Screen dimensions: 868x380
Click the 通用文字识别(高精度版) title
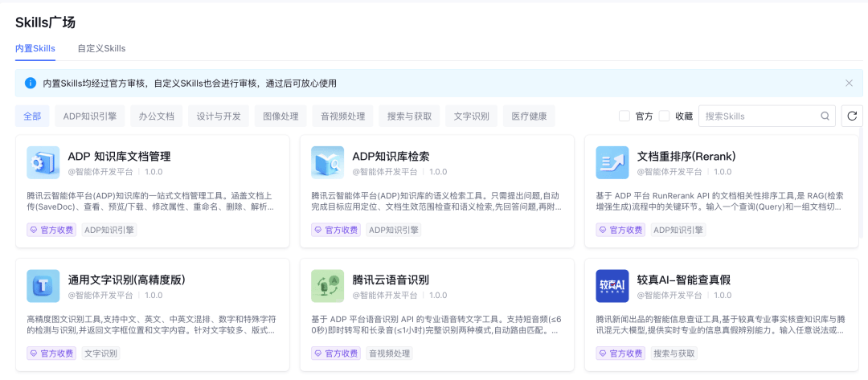(x=126, y=280)
